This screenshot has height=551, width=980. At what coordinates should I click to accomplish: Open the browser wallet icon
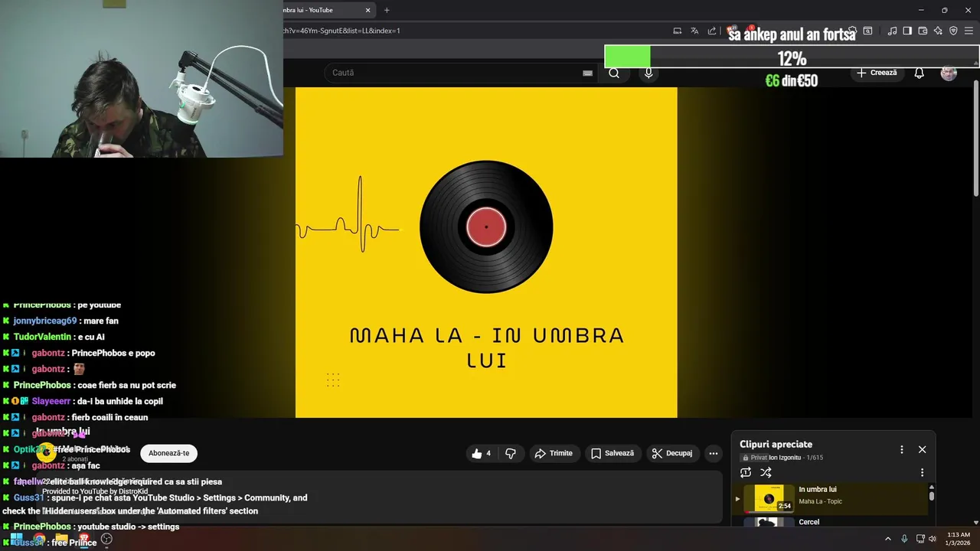(923, 31)
